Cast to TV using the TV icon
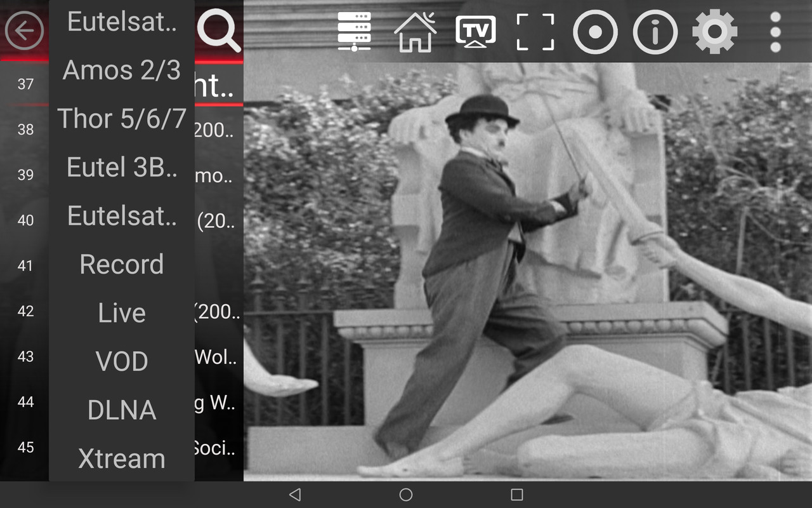The image size is (812, 508). tap(475, 31)
